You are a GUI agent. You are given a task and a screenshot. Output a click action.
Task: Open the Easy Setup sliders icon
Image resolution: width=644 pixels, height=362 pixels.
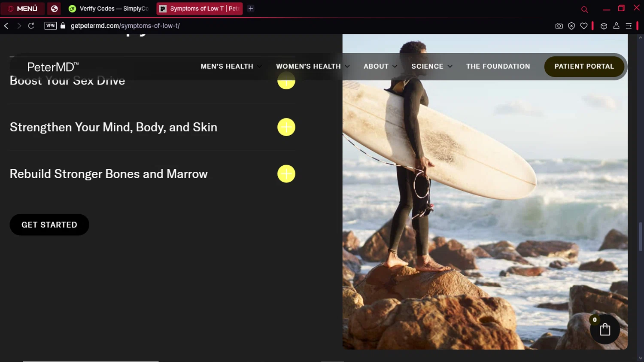(629, 26)
